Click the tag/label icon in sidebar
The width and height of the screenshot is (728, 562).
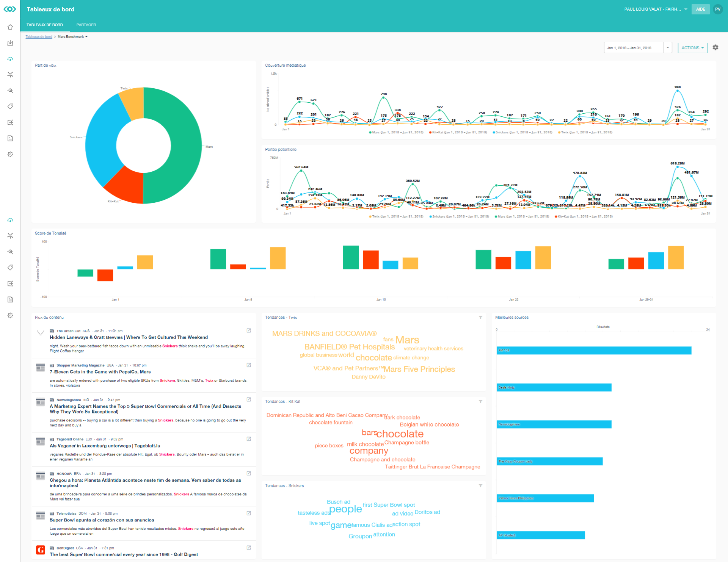(11, 107)
